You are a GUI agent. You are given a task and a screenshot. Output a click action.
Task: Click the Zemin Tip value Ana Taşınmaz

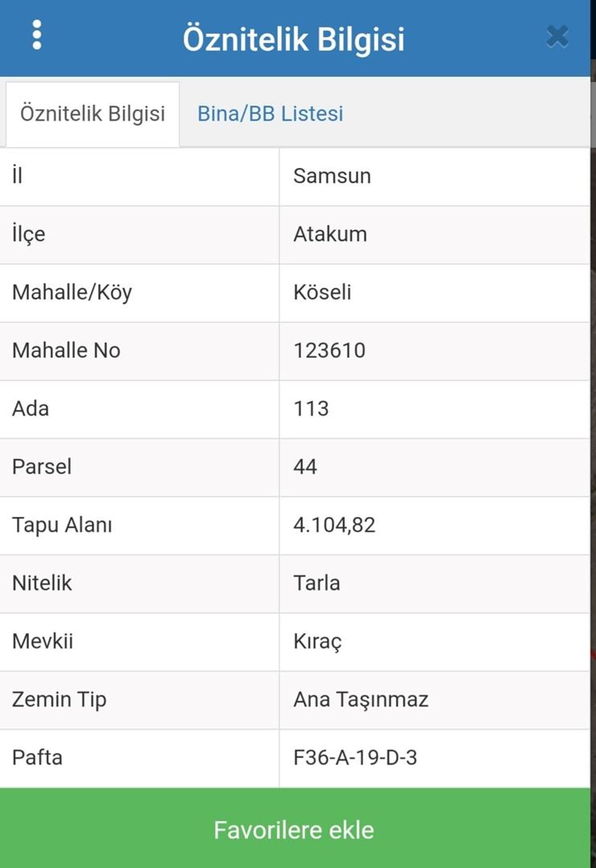(361, 699)
